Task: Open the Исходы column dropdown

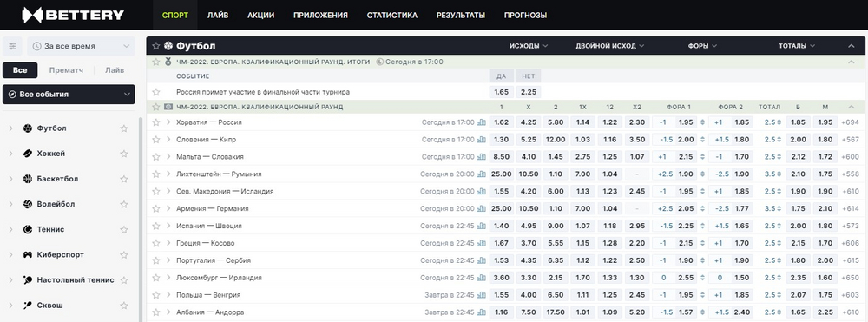Action: [x=529, y=46]
